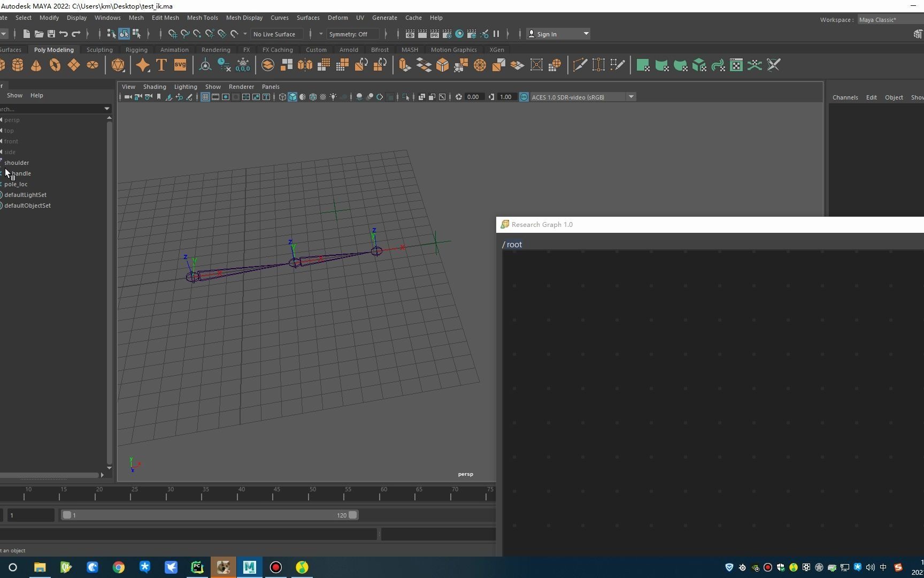This screenshot has height=578, width=924.
Task: Open the Deform menu
Action: 337,18
